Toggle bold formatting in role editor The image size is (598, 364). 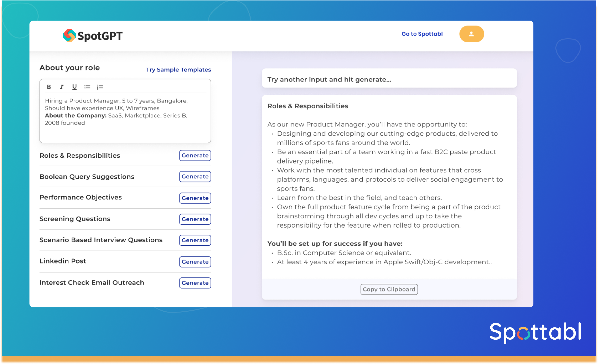pos(49,87)
